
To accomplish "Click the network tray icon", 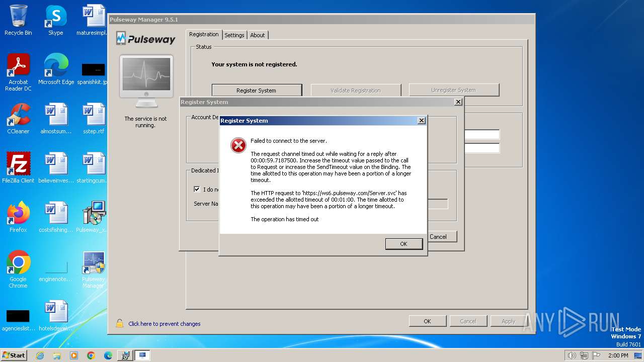I will 584,355.
